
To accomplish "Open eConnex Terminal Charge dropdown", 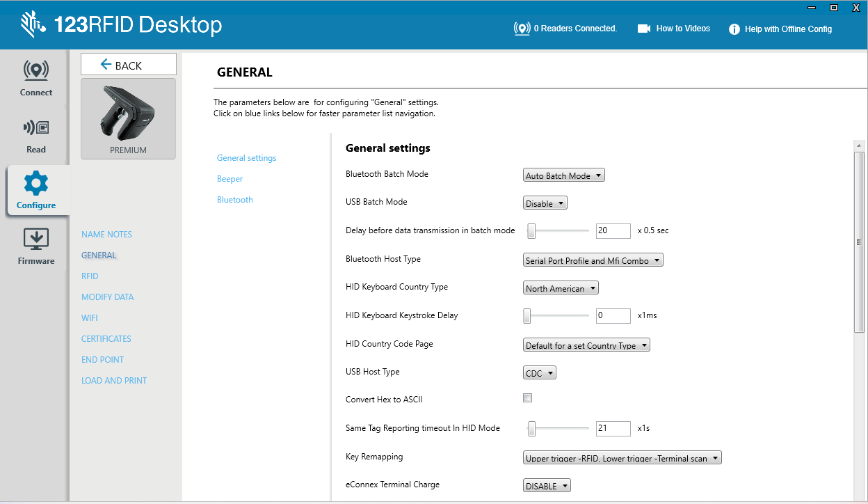I will tap(547, 486).
